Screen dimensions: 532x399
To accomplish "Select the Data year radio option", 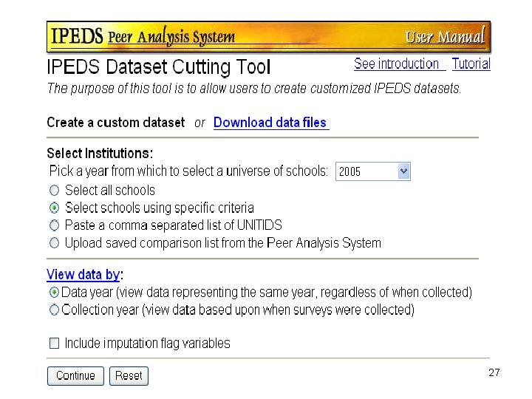I will pos(55,293).
